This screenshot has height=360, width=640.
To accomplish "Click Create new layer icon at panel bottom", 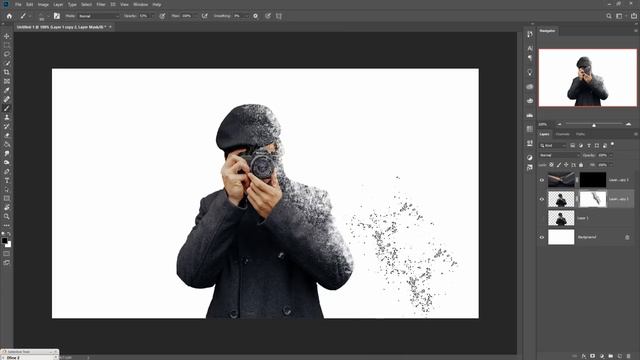I will [620, 356].
